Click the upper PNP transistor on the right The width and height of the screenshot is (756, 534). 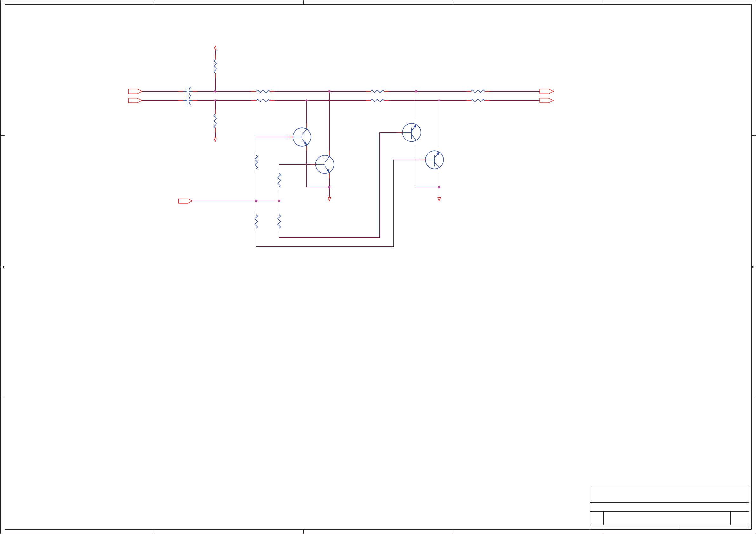pyautogui.click(x=411, y=132)
